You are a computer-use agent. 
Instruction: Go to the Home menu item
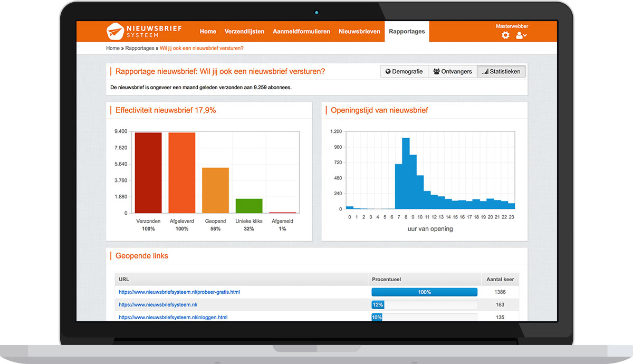point(208,32)
